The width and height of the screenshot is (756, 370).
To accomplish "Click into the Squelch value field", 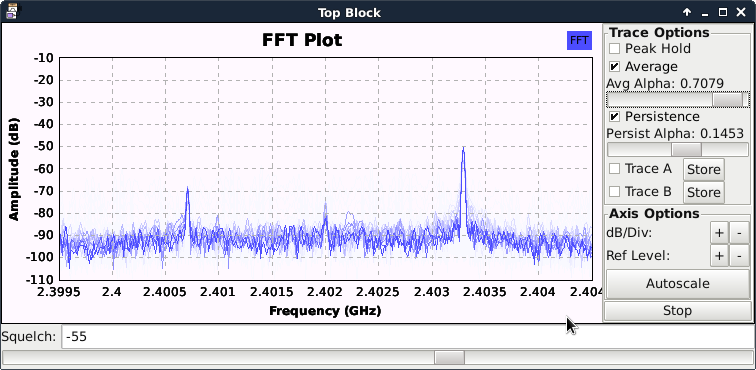I will coord(408,337).
